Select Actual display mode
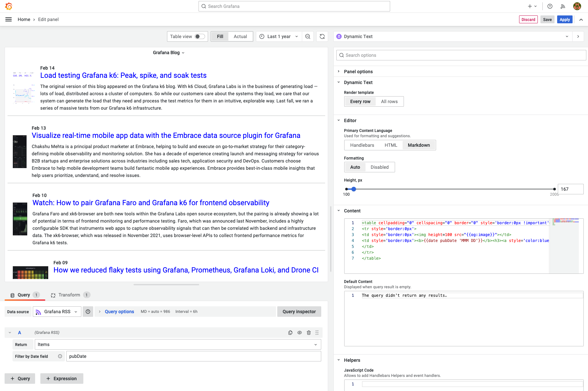588x391 pixels. 240,36
